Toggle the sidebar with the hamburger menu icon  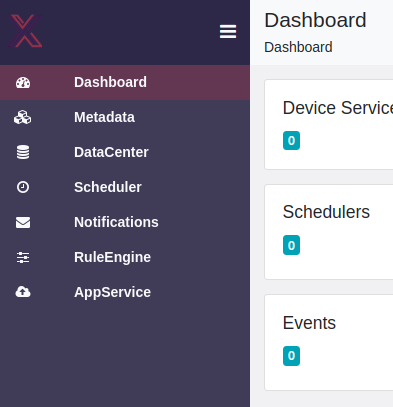tap(228, 32)
